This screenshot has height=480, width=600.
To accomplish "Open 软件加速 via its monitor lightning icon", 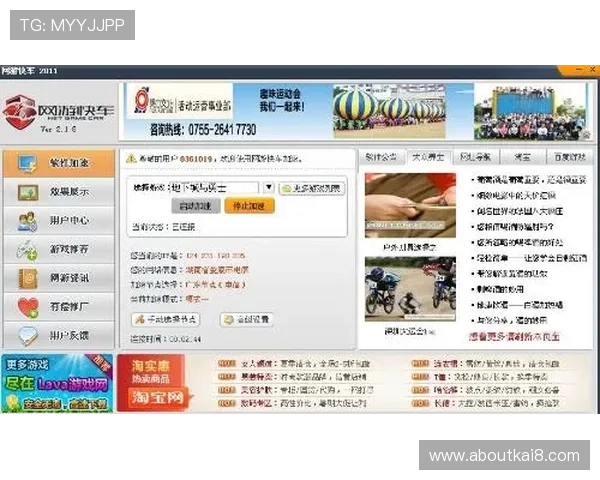I will tap(27, 163).
